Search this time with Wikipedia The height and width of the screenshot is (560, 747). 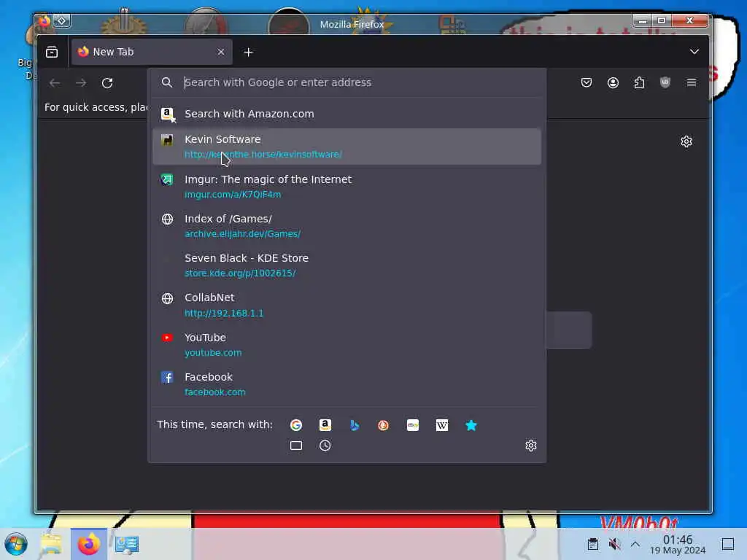441,425
